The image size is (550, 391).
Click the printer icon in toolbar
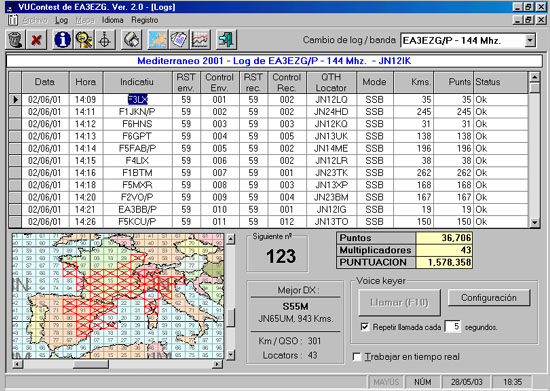[131, 39]
